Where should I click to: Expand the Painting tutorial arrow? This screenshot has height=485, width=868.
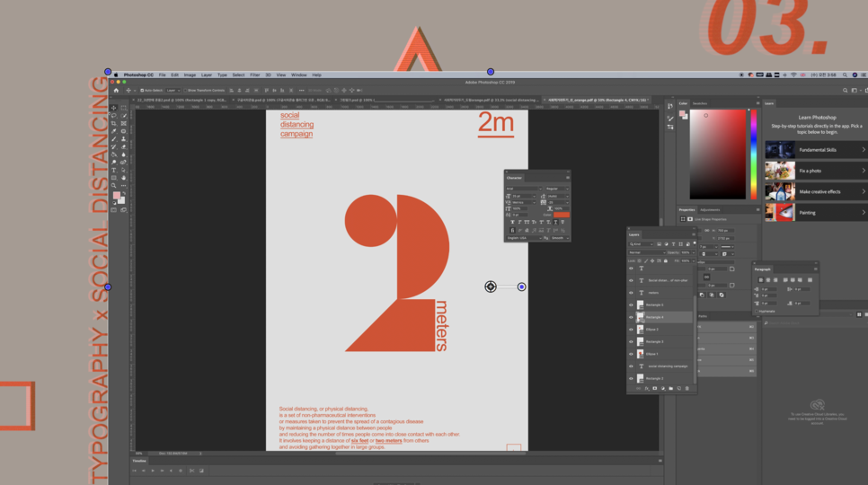863,212
